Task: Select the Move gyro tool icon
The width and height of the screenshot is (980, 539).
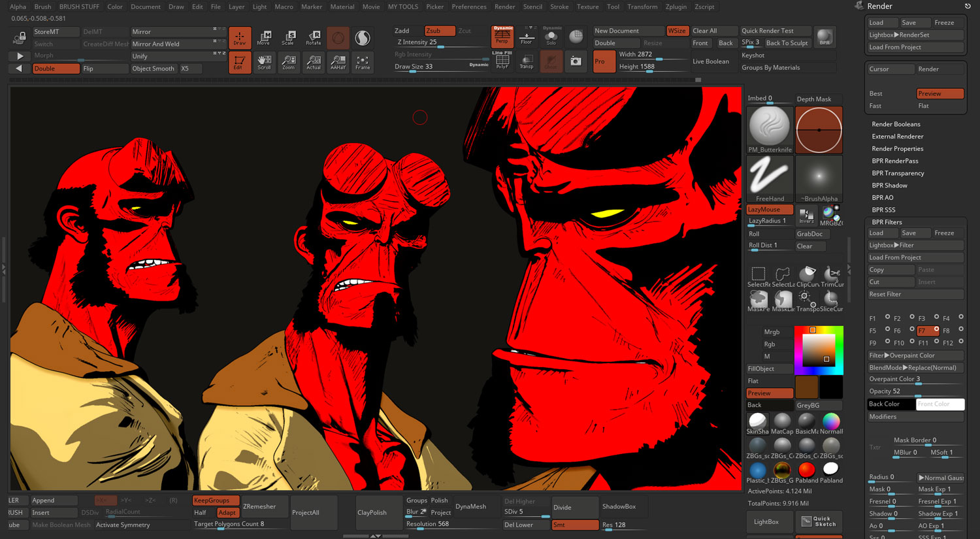Action: click(x=264, y=37)
